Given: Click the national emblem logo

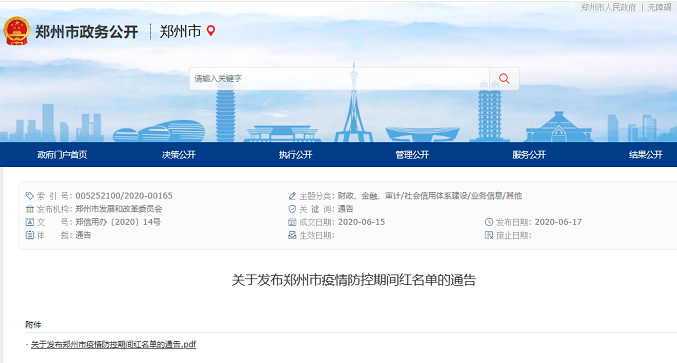Looking at the screenshot, I should point(16,31).
